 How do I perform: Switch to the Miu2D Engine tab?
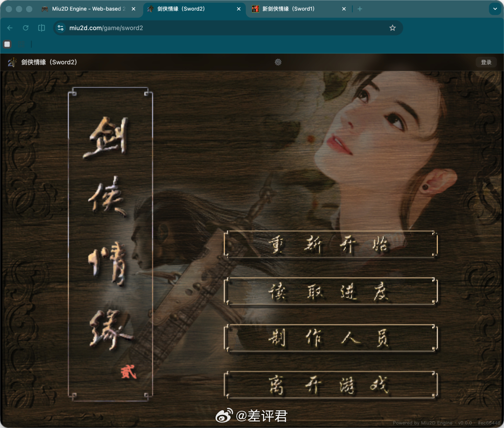86,8
